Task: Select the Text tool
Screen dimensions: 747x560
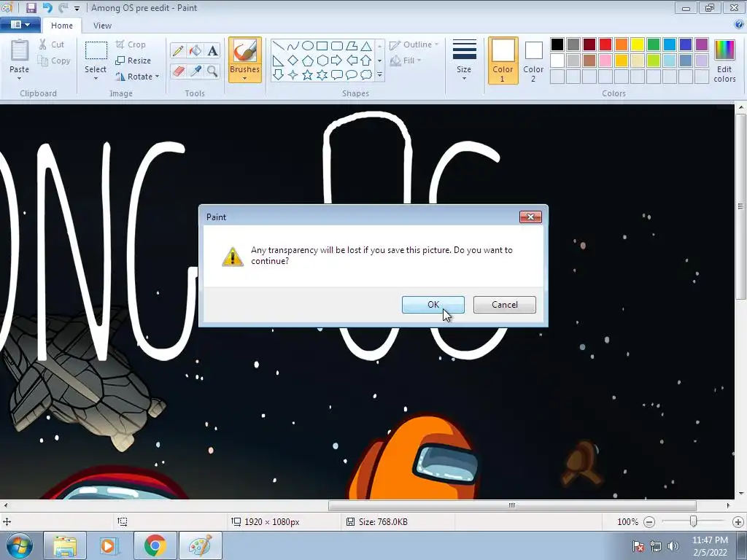Action: pos(212,50)
